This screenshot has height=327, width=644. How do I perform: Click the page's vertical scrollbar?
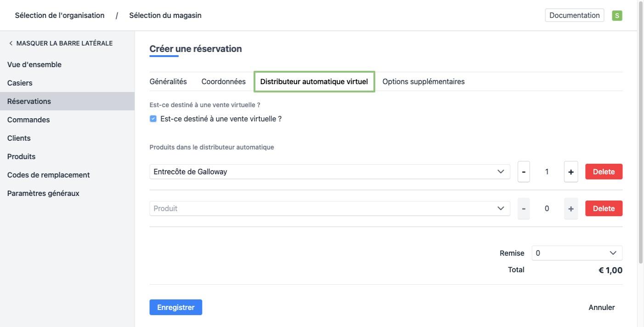pos(640,138)
